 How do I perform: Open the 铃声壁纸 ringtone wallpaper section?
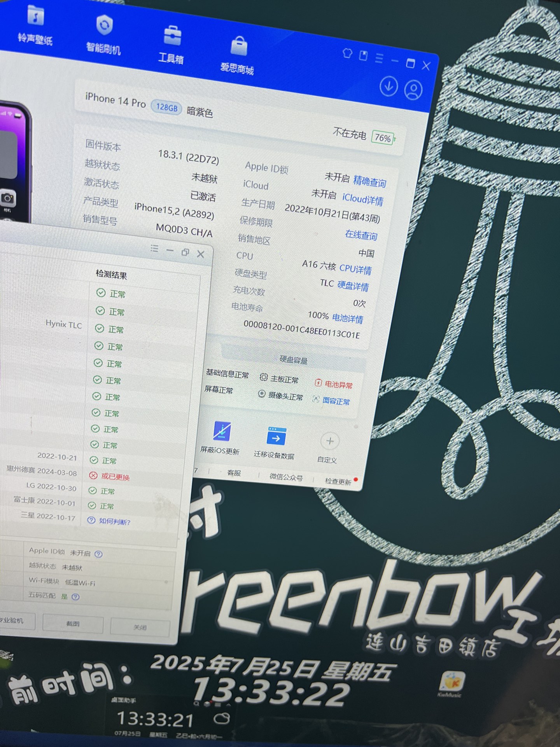[x=35, y=25]
